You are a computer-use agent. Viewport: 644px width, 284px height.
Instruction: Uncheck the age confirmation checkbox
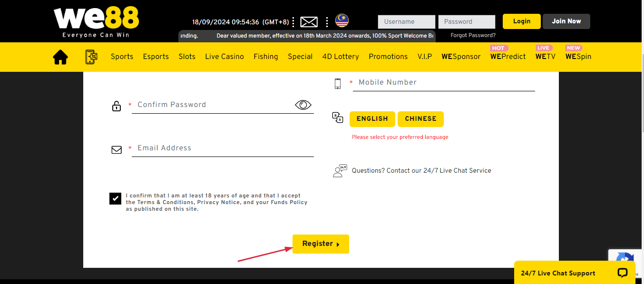(115, 198)
